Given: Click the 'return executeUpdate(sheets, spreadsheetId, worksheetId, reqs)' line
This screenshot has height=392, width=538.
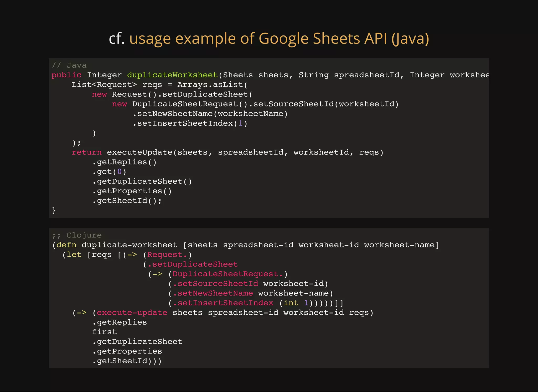Looking at the screenshot, I should click(228, 152).
